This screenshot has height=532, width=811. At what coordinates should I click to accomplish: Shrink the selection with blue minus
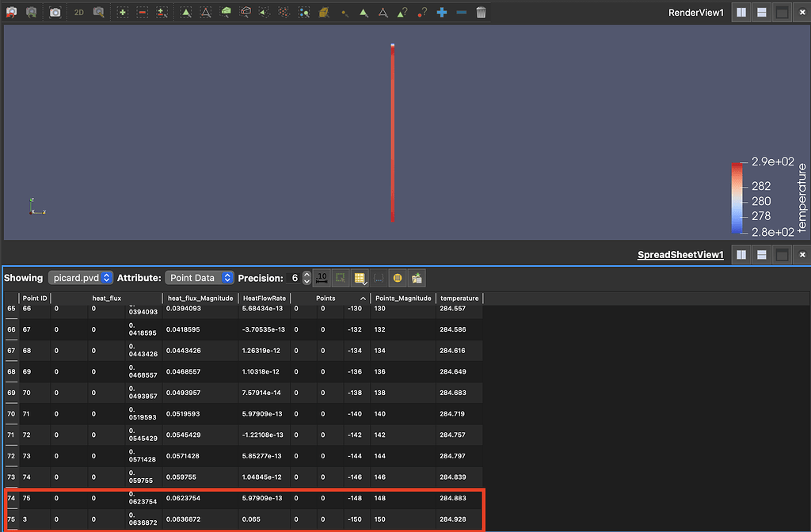(x=462, y=13)
